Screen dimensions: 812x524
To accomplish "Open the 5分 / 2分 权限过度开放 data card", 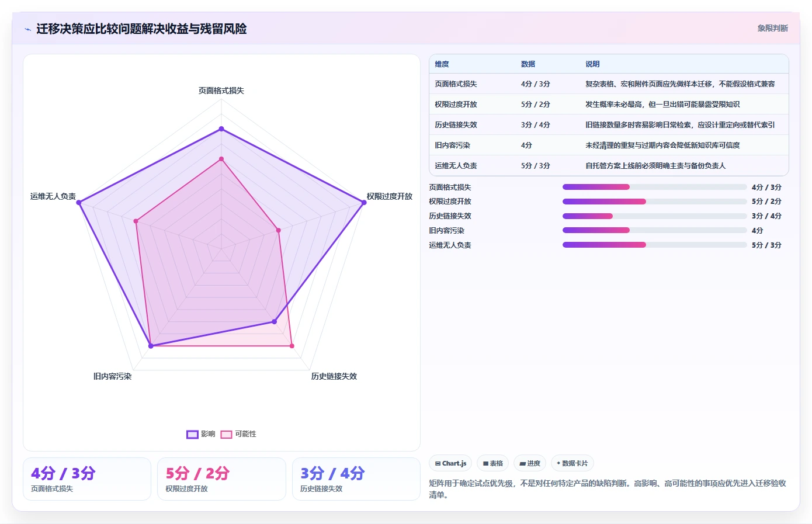I will pos(221,479).
